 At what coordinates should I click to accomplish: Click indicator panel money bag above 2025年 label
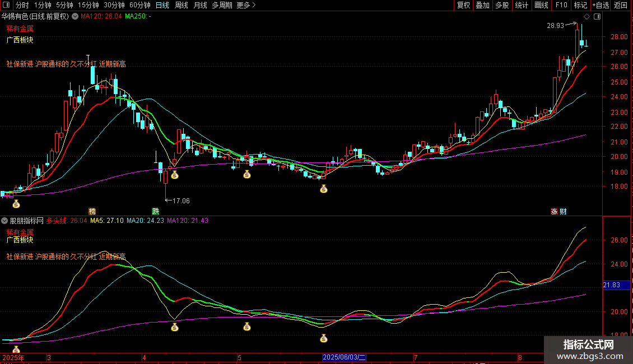tap(16, 349)
